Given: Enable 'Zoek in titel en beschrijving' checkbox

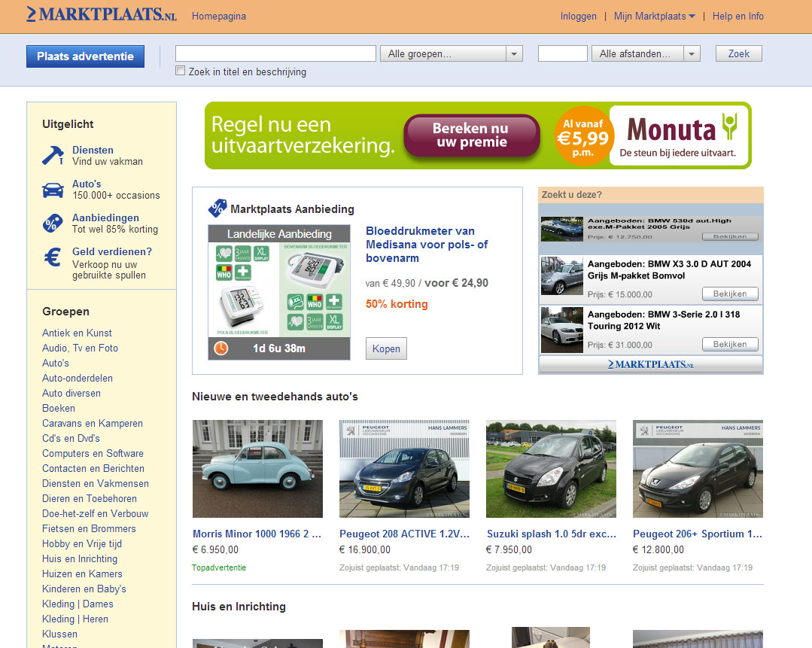Looking at the screenshot, I should coord(180,71).
